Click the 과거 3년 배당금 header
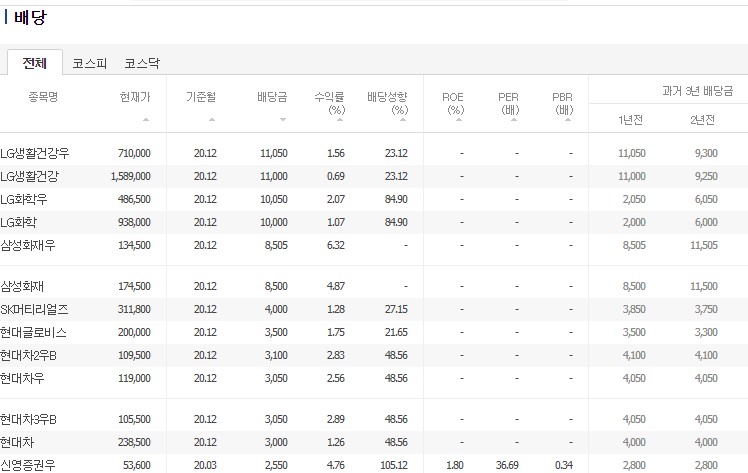The width and height of the screenshot is (748, 473). coord(697,91)
